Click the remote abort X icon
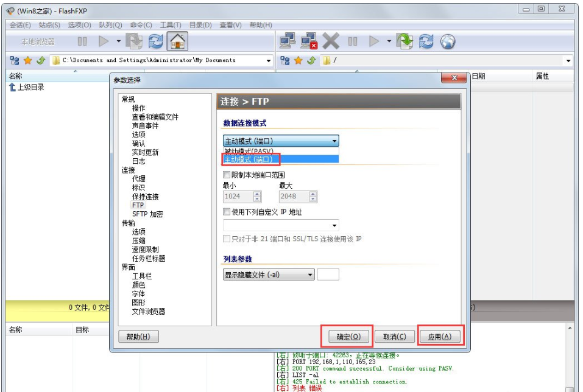 pyautogui.click(x=331, y=41)
